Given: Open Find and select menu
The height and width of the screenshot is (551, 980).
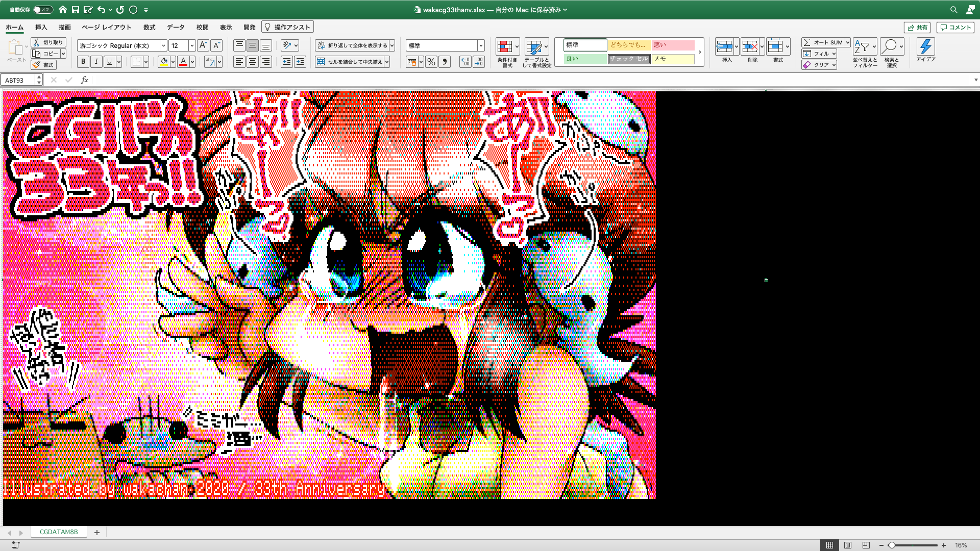Looking at the screenshot, I should [892, 53].
